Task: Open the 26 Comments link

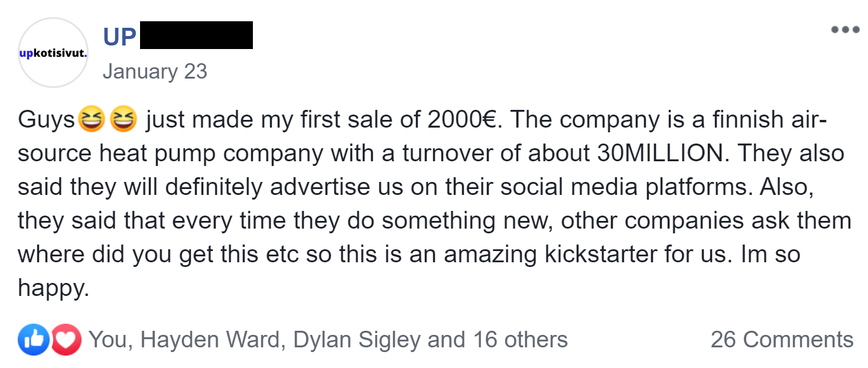Action: (x=782, y=340)
